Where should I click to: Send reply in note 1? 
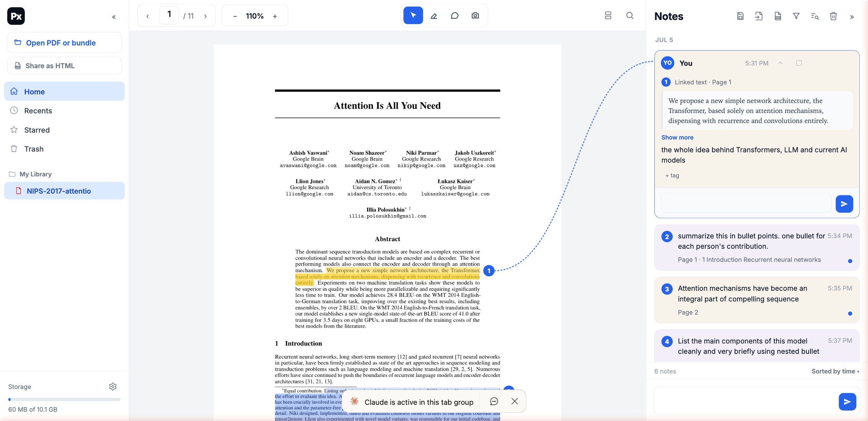(844, 204)
